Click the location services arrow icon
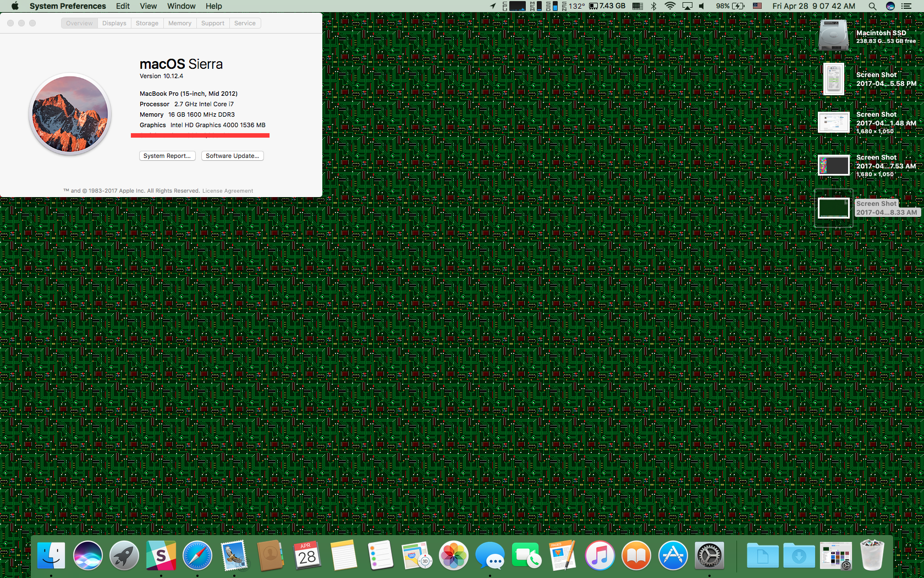Screen dimensions: 924x578 click(x=493, y=6)
